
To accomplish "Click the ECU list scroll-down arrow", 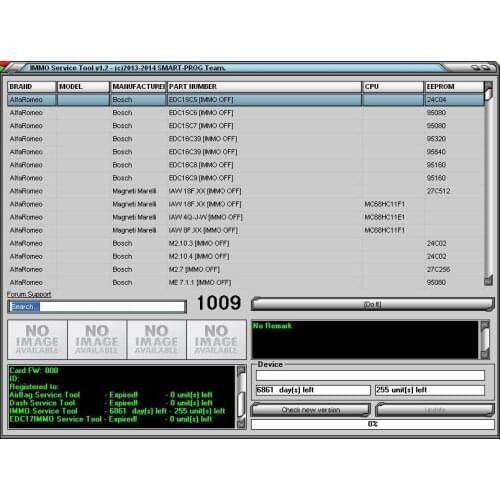I will pyautogui.click(x=488, y=280).
